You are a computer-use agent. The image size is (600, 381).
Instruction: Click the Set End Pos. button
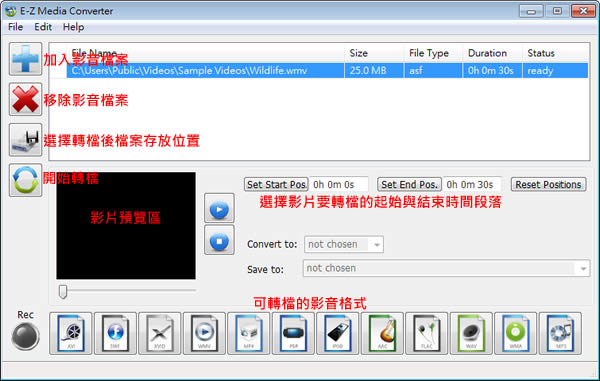tap(409, 184)
